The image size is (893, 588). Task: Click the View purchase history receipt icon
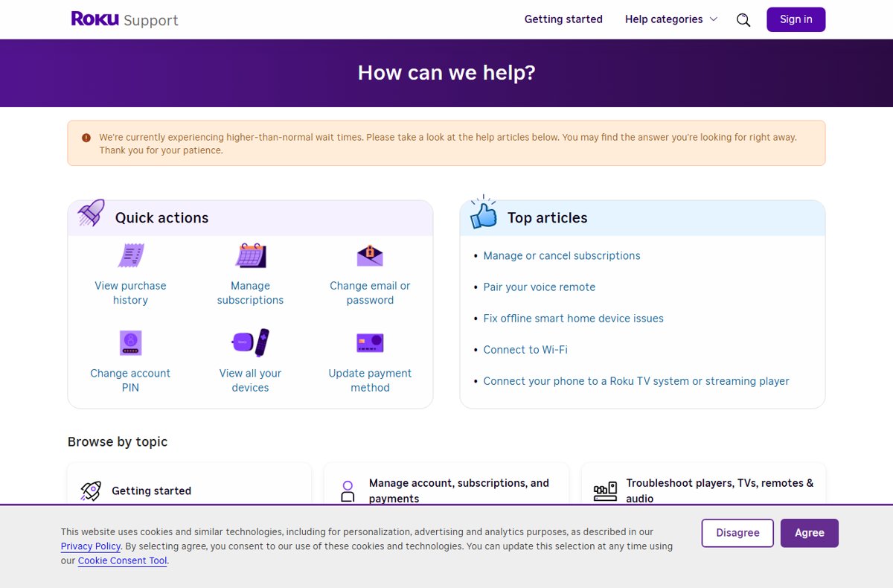tap(131, 255)
